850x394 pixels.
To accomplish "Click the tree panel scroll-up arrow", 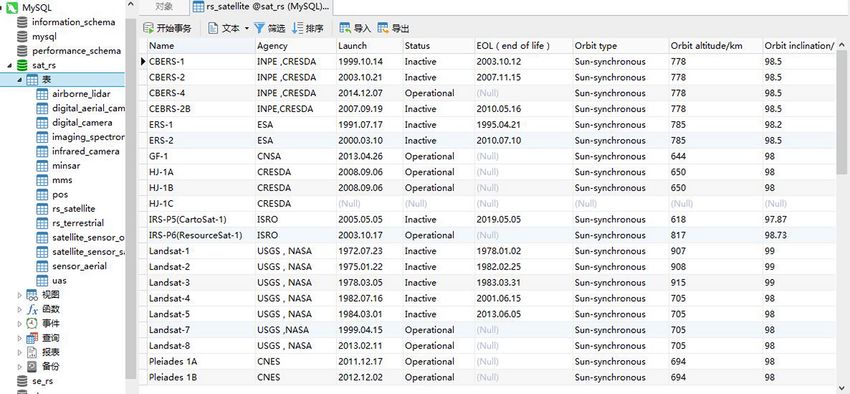I will [131, 5].
